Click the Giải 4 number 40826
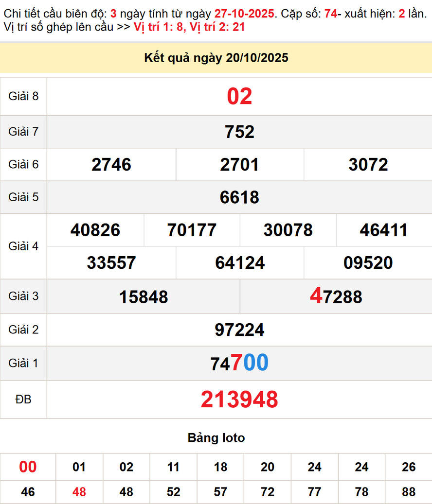Viewport: 432px width, 504px height. coord(95,230)
